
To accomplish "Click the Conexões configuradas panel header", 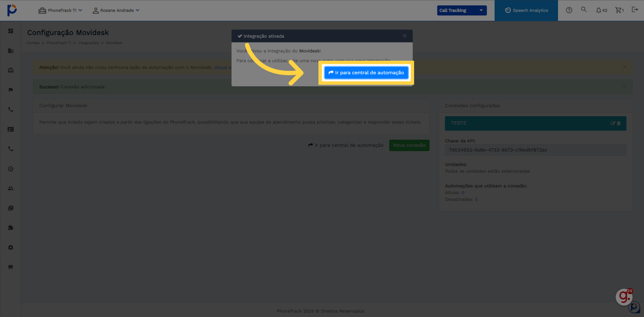I will tap(536, 105).
